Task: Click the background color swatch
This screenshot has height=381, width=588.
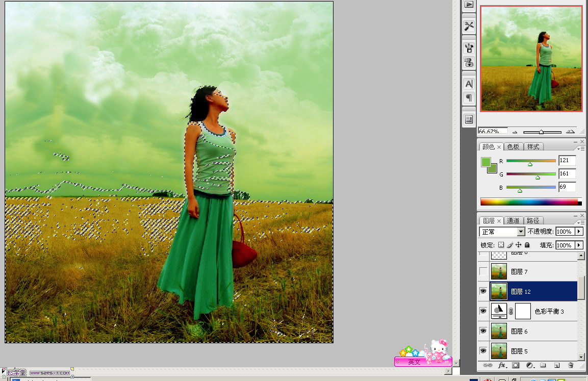Action: (x=494, y=170)
